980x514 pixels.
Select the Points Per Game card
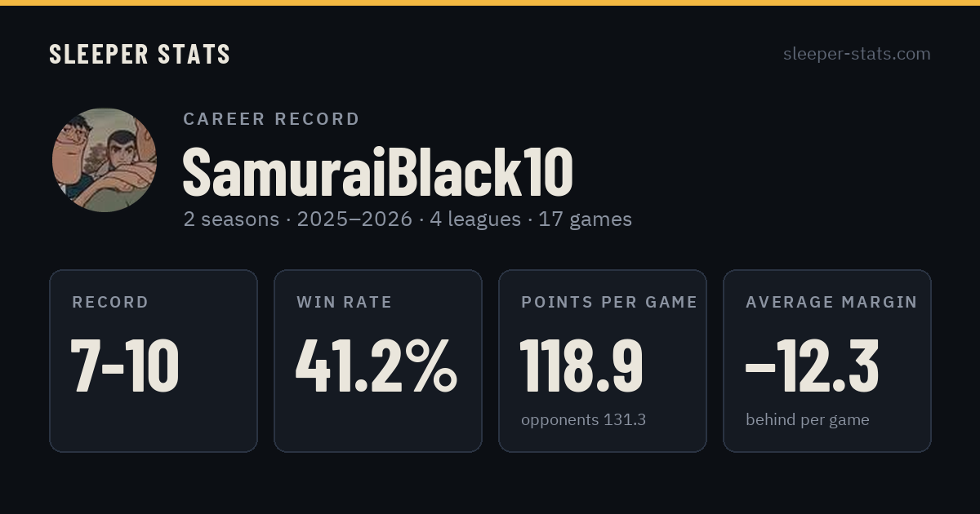(603, 361)
